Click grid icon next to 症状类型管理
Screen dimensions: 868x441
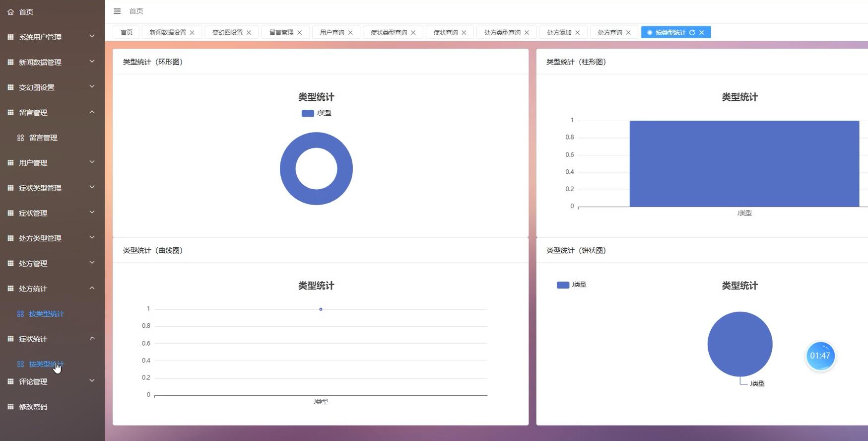[x=10, y=188]
